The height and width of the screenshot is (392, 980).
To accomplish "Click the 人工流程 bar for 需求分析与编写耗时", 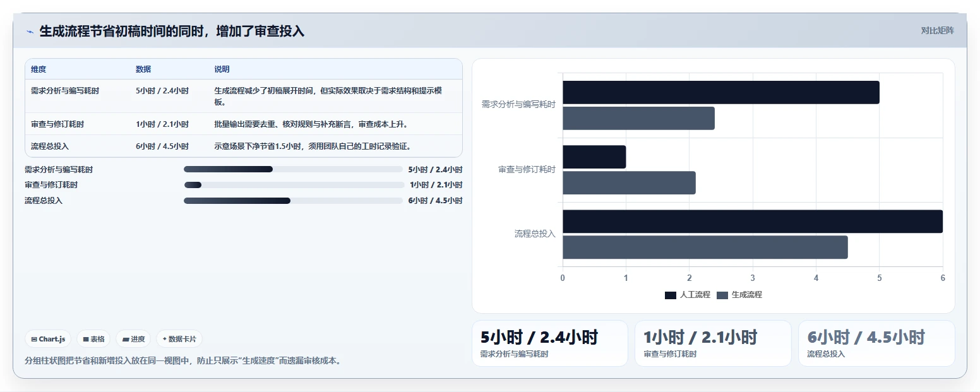I will (721, 93).
